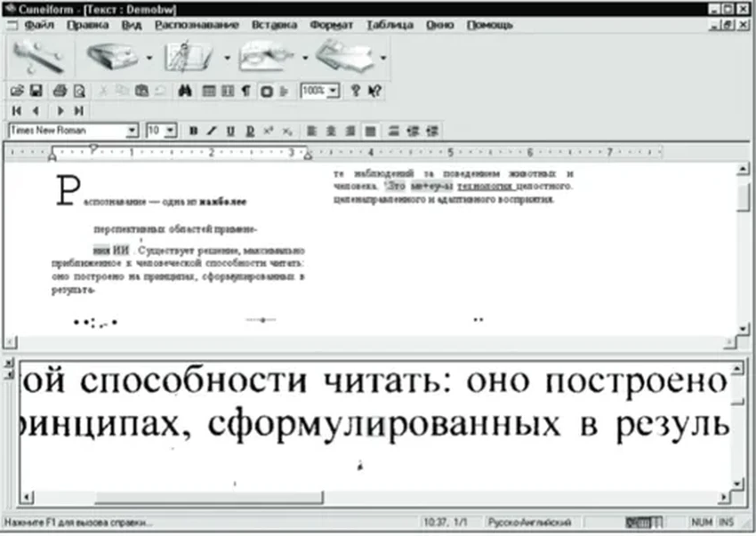This screenshot has height=536, width=756.
Task: Open print preview
Action: pyautogui.click(x=78, y=91)
